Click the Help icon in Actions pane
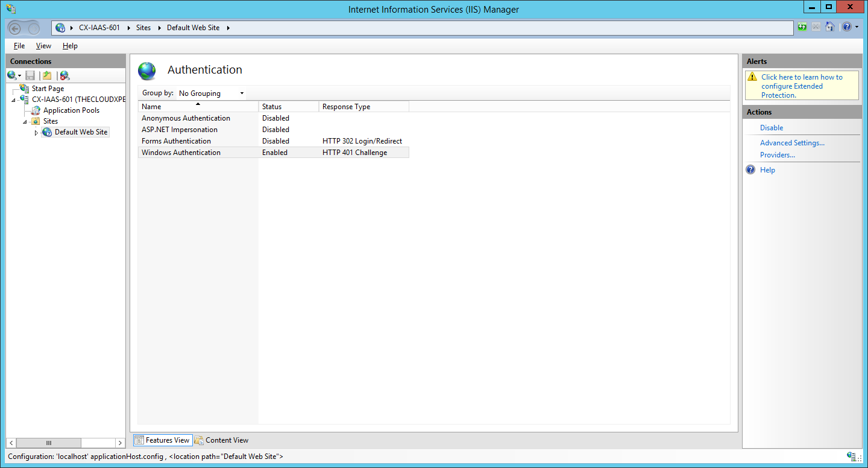Screen dimensions: 868x468 click(x=750, y=170)
